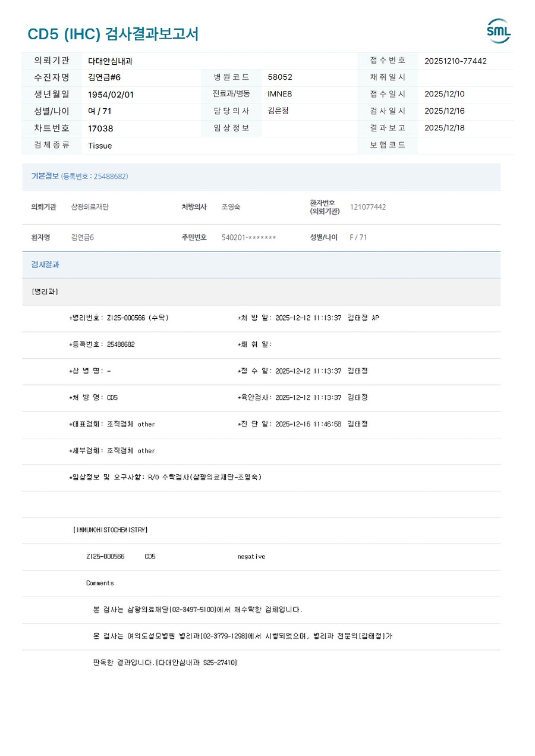Click the '보험코드' label
Image resolution: width=535 pixels, height=756 pixels.
(388, 145)
